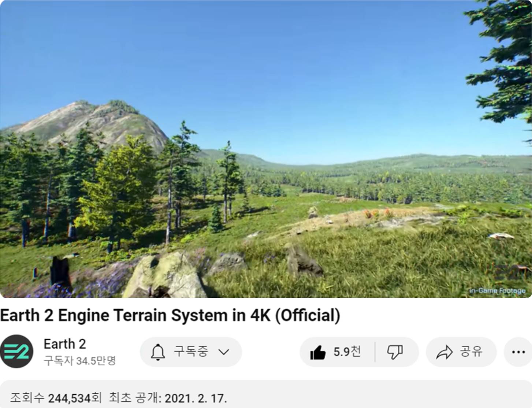
Task: Click the notification bell icon
Action: click(158, 352)
